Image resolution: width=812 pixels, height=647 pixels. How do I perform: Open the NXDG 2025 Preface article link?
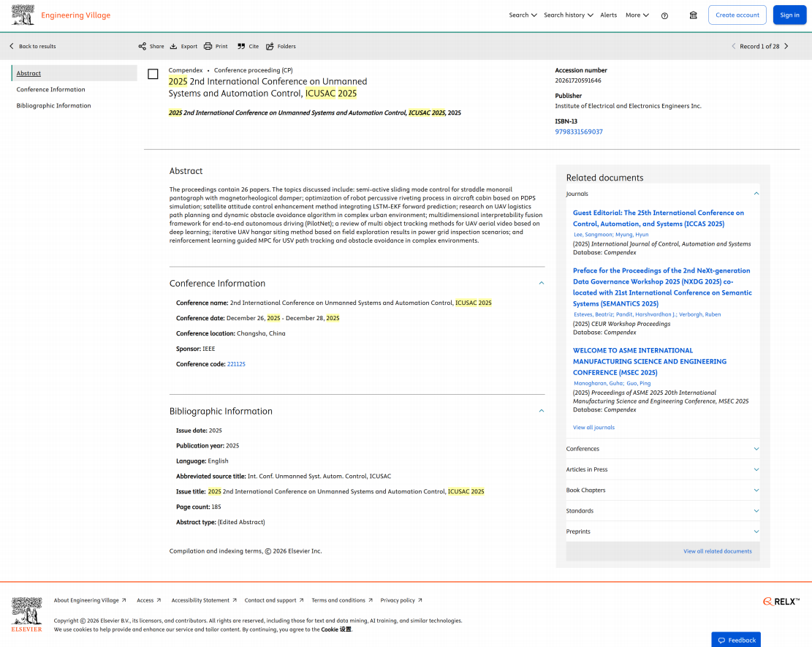662,287
